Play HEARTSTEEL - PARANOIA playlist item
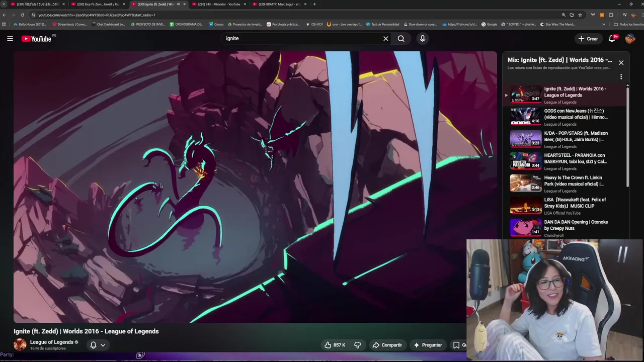The width and height of the screenshot is (644, 362). pos(566,161)
